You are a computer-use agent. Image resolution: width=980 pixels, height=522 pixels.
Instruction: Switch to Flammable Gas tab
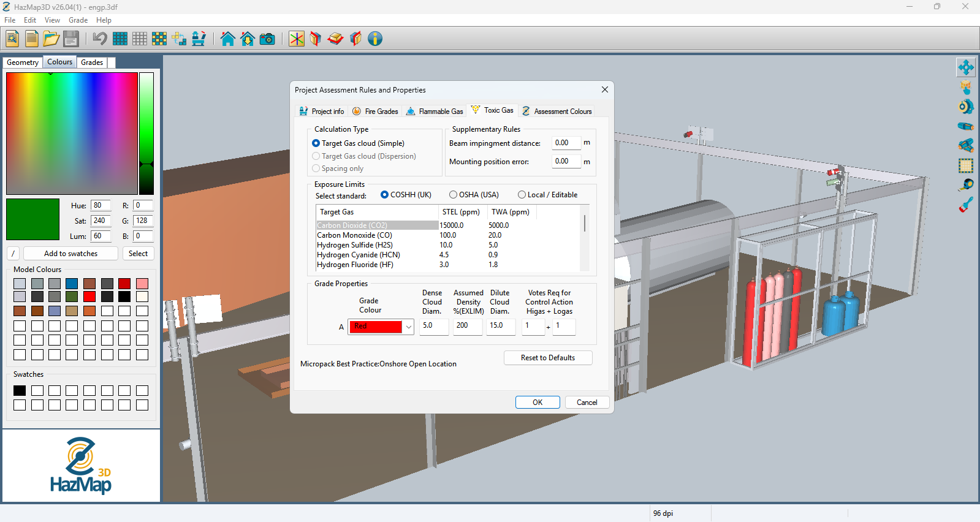coord(434,112)
